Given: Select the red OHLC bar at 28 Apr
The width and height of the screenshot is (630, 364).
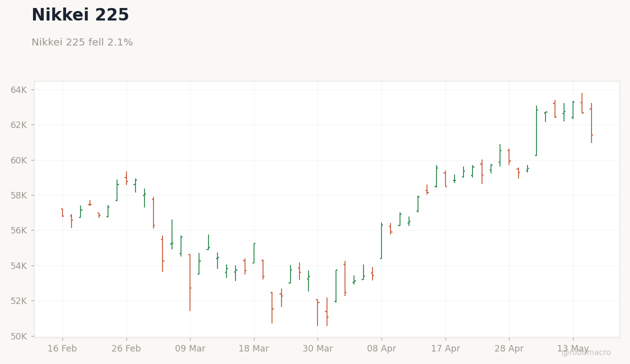Looking at the screenshot, I should pos(509,156).
